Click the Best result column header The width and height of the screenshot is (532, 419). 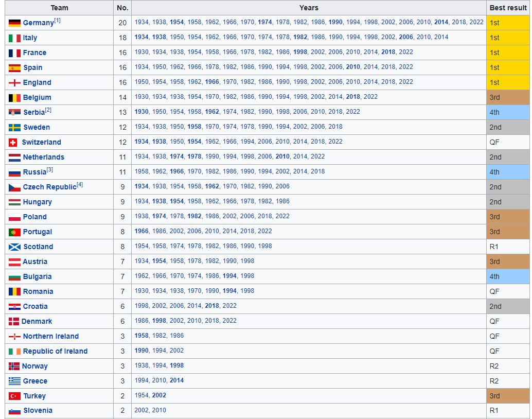(x=508, y=8)
